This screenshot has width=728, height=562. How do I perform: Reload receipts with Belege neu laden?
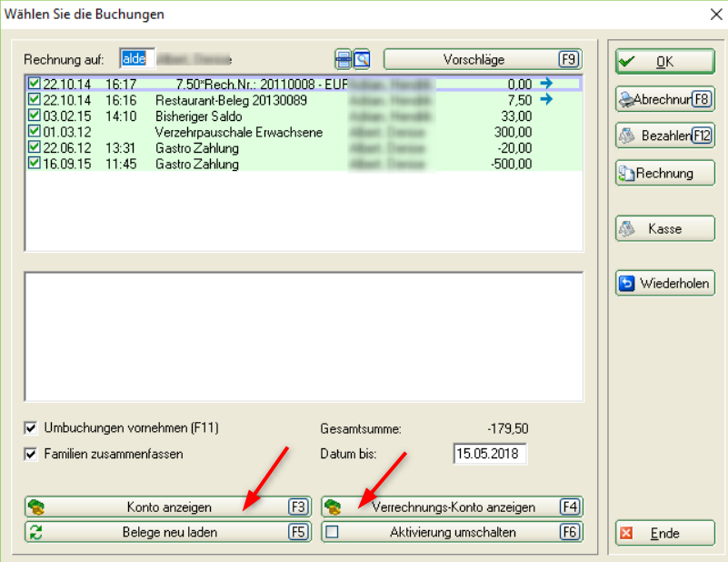coord(167,532)
